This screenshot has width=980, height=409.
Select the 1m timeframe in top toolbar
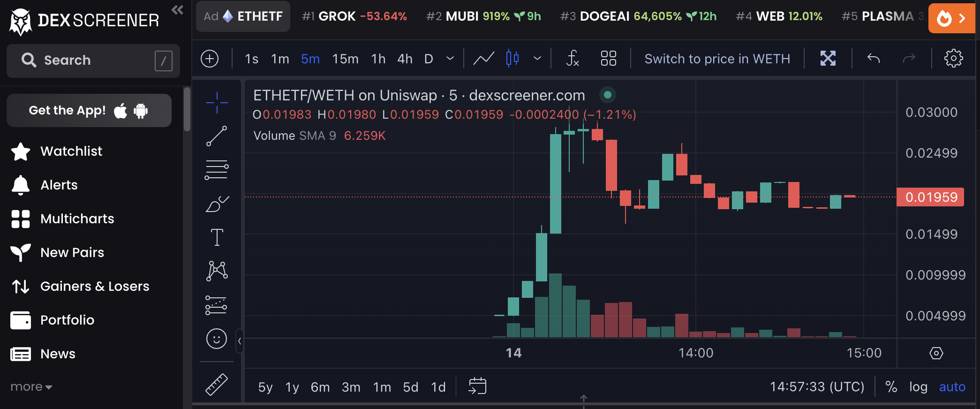click(280, 59)
